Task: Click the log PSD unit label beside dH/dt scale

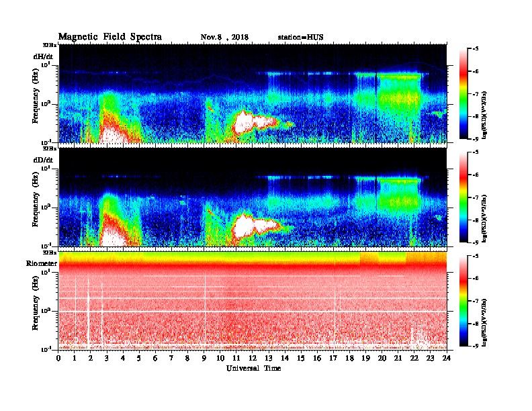Action: pyautogui.click(x=484, y=115)
